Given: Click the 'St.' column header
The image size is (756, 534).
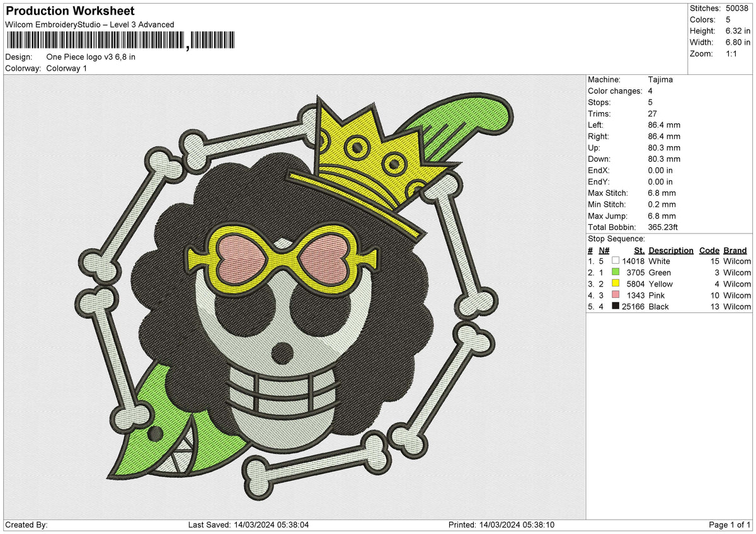Looking at the screenshot, I should pyautogui.click(x=639, y=250).
